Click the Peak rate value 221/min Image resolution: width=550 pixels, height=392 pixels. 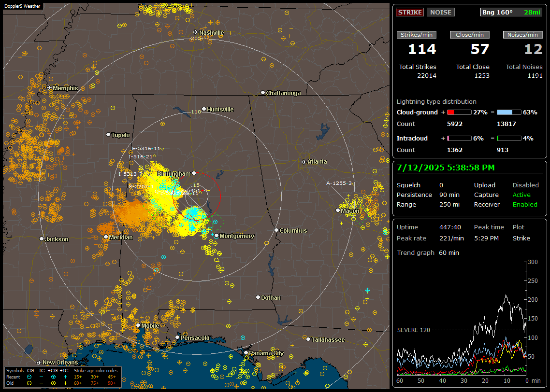[451, 238]
